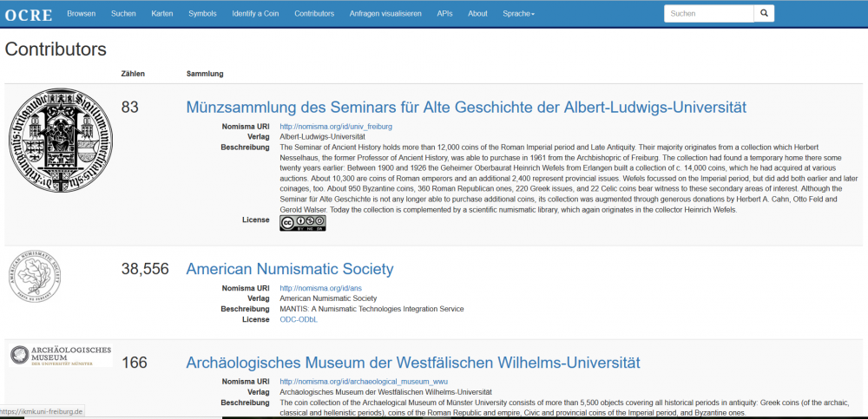Go to the Karten page
The width and height of the screenshot is (868, 419).
coord(161,14)
